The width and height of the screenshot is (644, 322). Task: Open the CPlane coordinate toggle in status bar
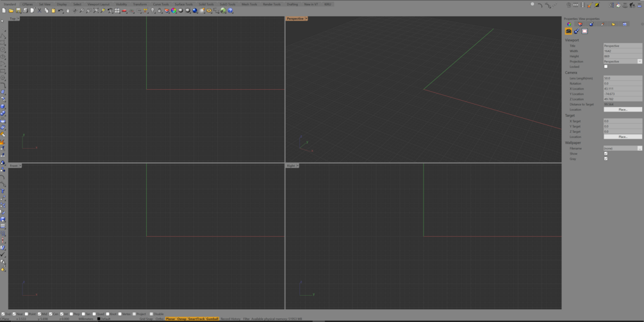pos(5,319)
